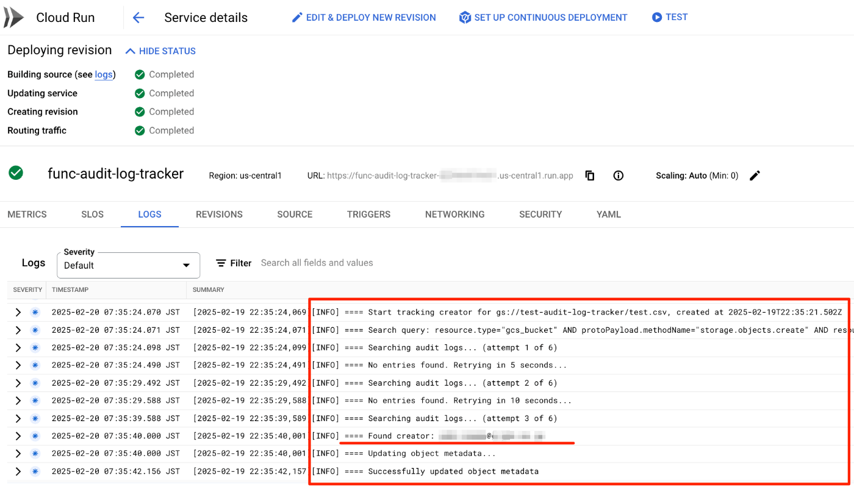Click severity icon of 07:35:42.156 entry
The width and height of the screenshot is (854, 504).
(35, 471)
